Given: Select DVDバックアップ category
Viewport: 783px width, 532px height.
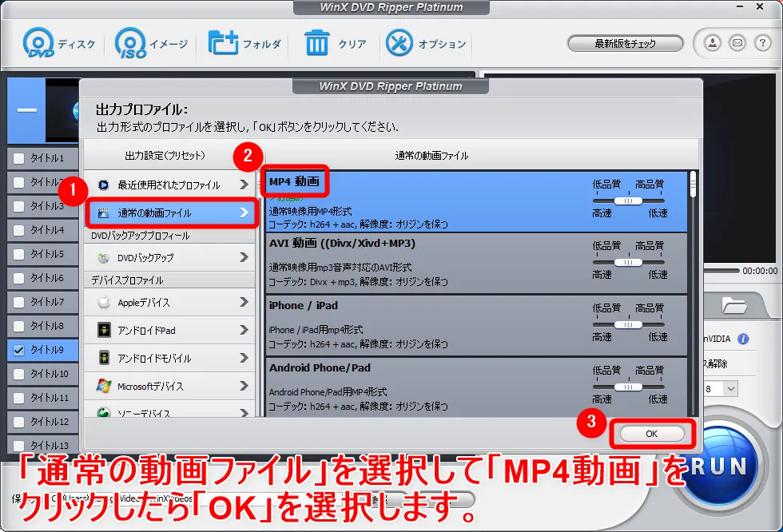Looking at the screenshot, I should [x=169, y=257].
